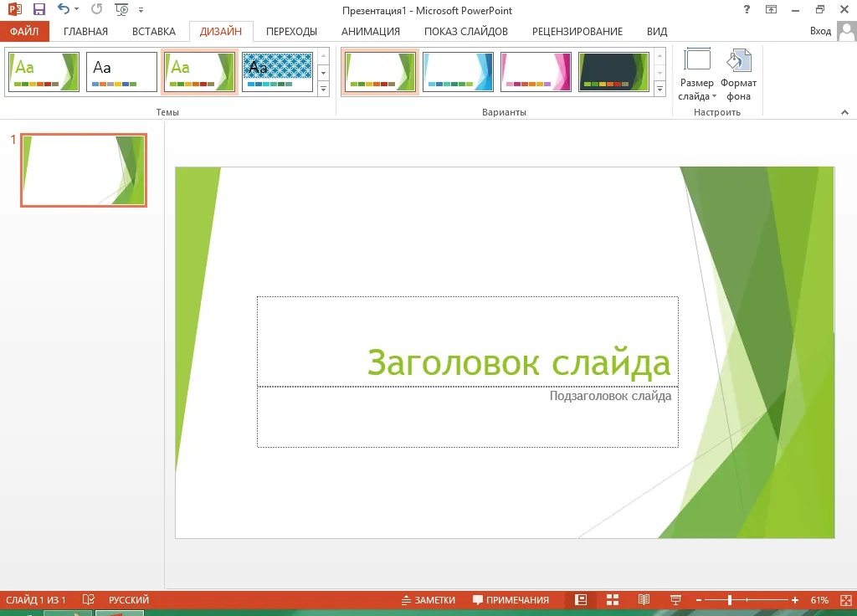Switch to the ВСТАВКА tab
Screen dimensions: 857x616
point(154,31)
